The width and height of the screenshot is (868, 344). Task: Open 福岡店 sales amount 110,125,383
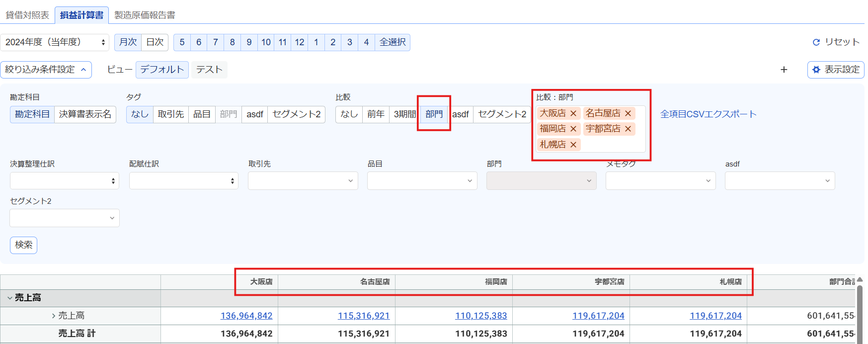point(481,316)
